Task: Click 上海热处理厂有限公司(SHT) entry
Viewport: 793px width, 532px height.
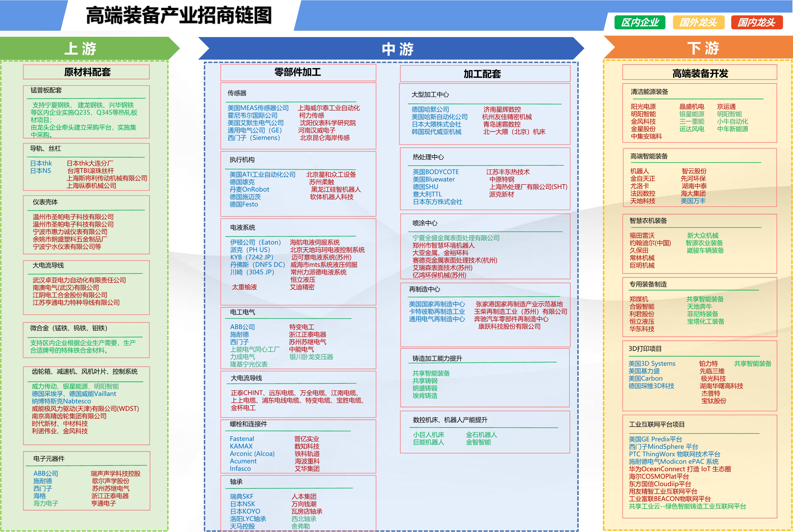Action: click(528, 187)
